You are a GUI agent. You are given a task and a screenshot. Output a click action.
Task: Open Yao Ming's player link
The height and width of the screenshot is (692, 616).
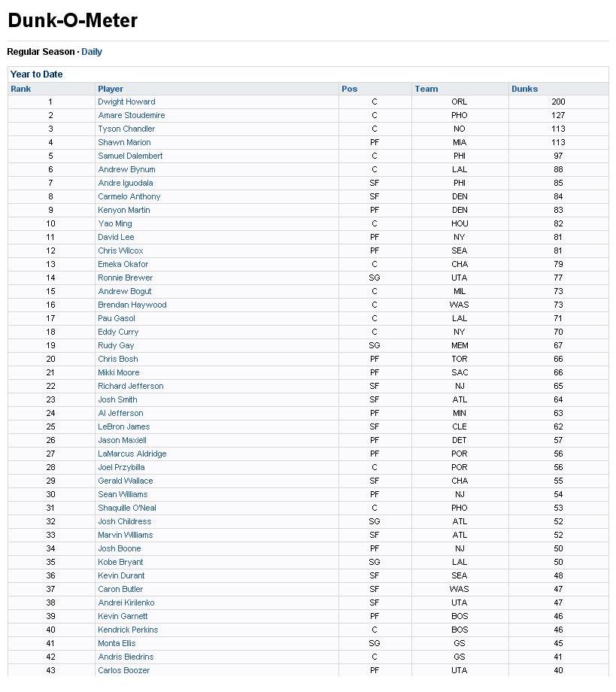115,223
